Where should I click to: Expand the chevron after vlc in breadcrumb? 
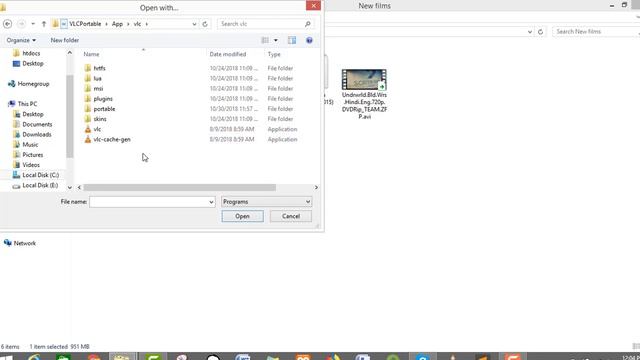pyautogui.click(x=147, y=24)
